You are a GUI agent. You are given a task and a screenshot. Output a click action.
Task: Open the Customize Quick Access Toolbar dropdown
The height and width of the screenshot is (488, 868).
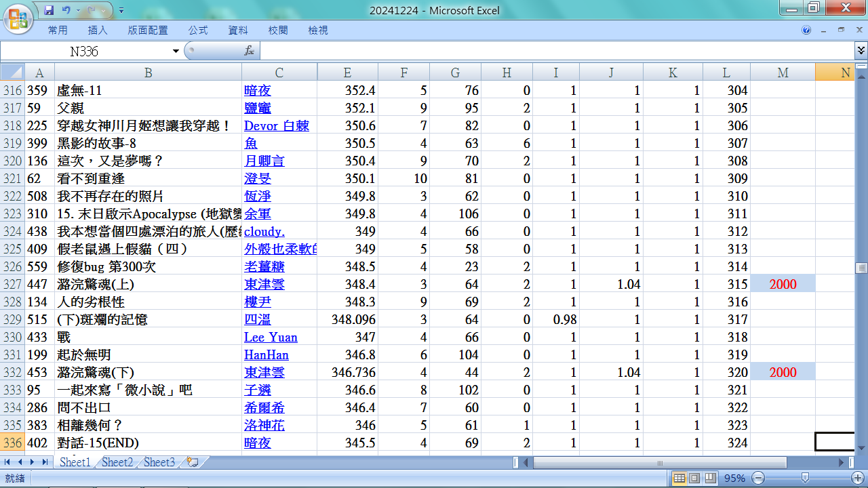click(x=121, y=11)
